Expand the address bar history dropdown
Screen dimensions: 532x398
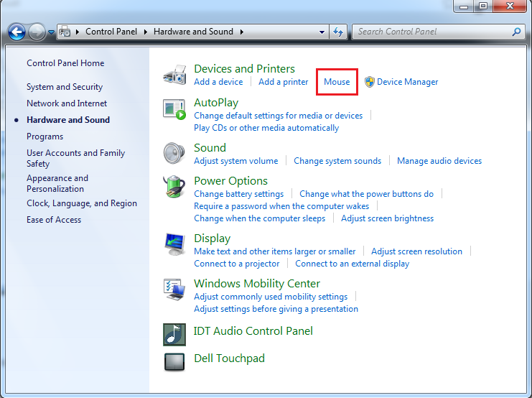tap(322, 32)
